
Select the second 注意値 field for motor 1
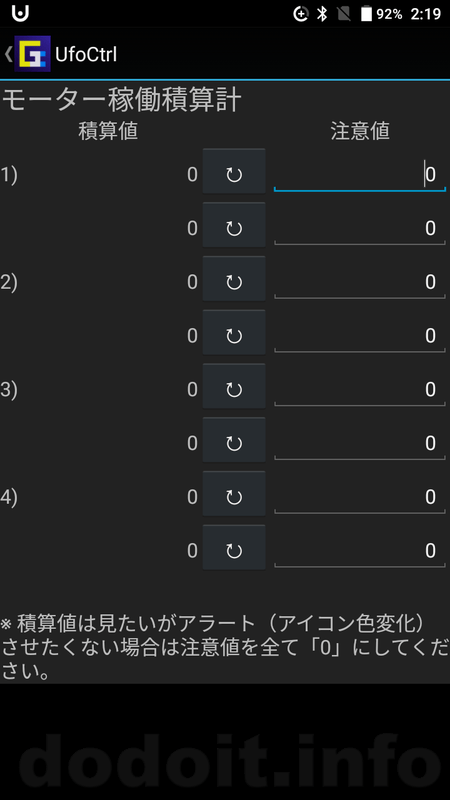[360, 228]
